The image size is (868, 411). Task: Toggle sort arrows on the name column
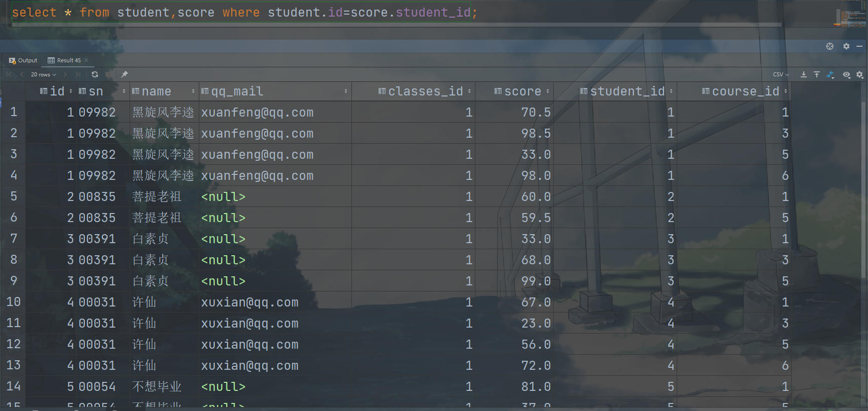[x=193, y=91]
